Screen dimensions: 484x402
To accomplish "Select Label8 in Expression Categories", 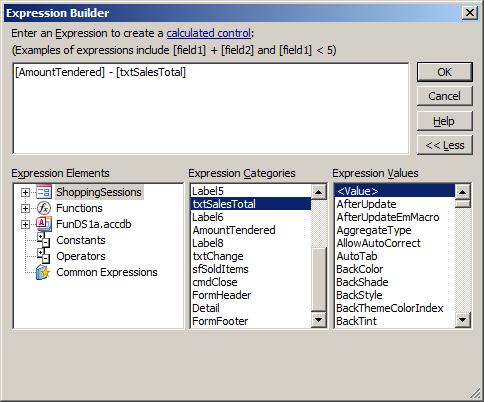I will pyautogui.click(x=251, y=243).
